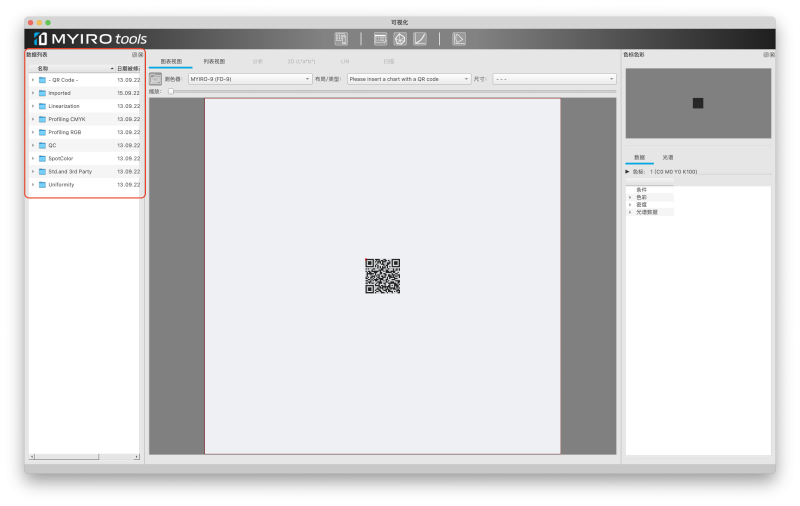Click the Imported folder icon
800x506 pixels.
pyautogui.click(x=42, y=93)
